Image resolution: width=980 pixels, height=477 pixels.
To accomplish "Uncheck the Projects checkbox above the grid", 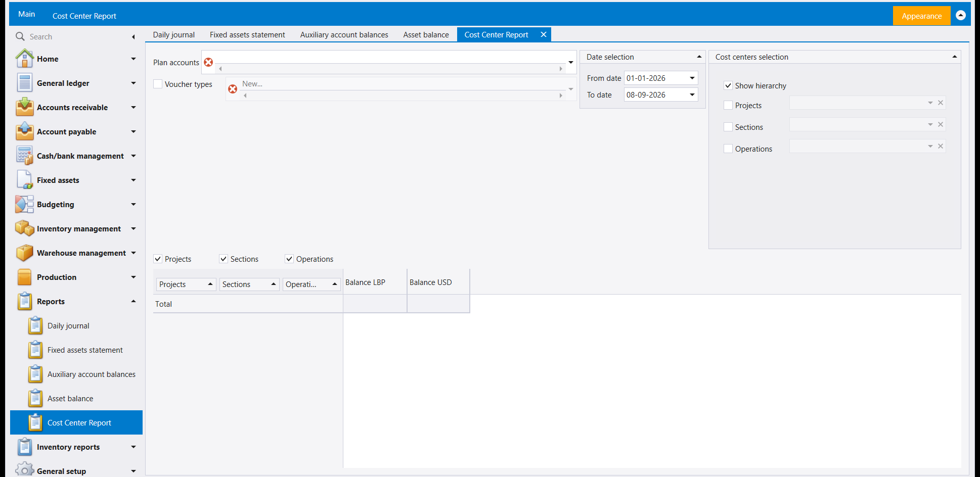I will (158, 259).
